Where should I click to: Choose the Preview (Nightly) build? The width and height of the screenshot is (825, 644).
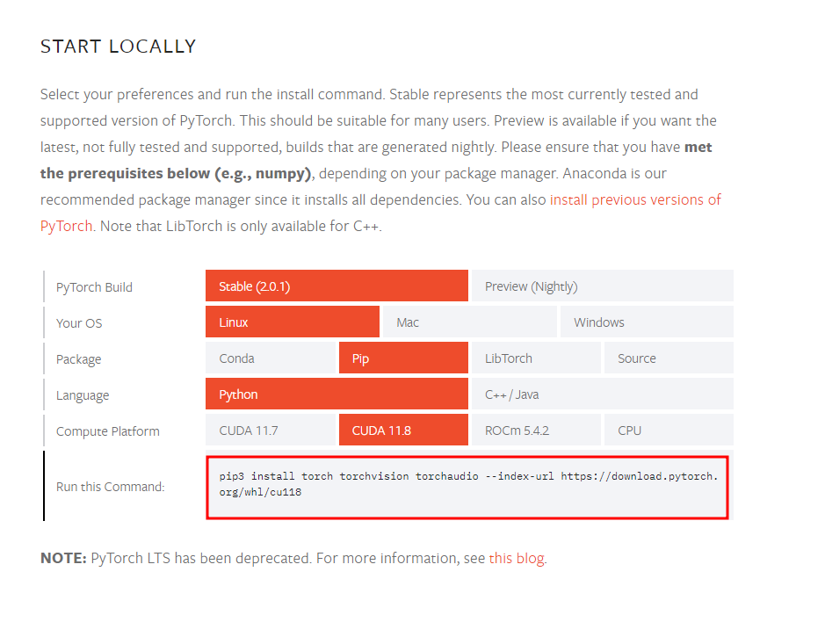tap(602, 286)
